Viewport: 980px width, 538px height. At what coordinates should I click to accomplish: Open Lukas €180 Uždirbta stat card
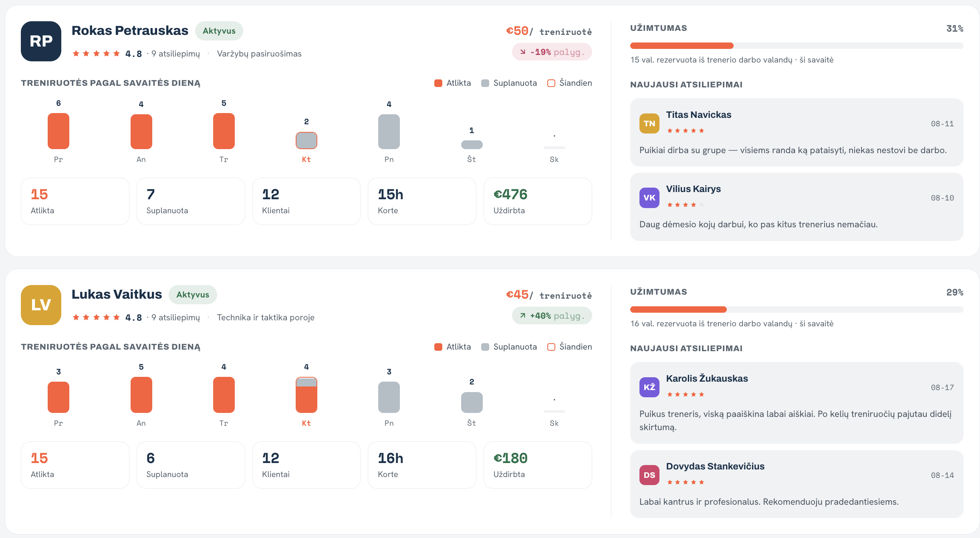[538, 465]
